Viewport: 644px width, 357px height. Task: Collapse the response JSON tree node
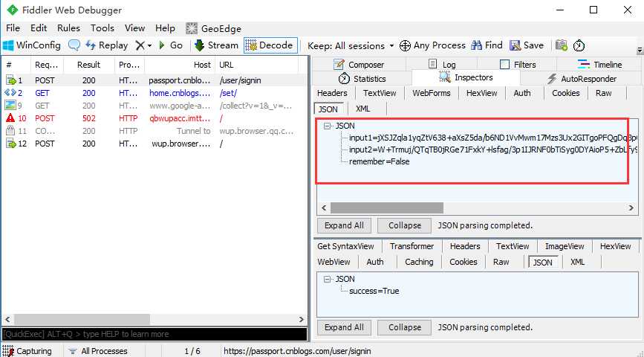[x=328, y=279]
